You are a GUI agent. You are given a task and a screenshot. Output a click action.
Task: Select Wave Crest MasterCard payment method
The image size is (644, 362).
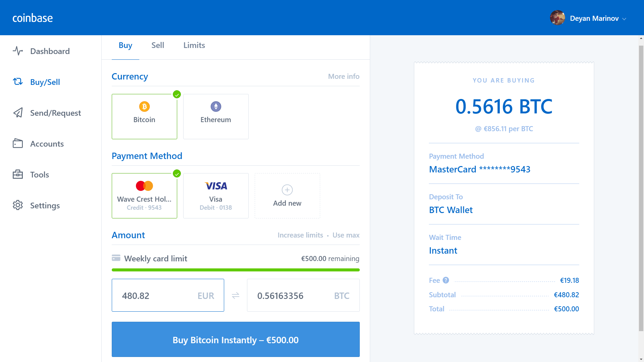coord(144,196)
